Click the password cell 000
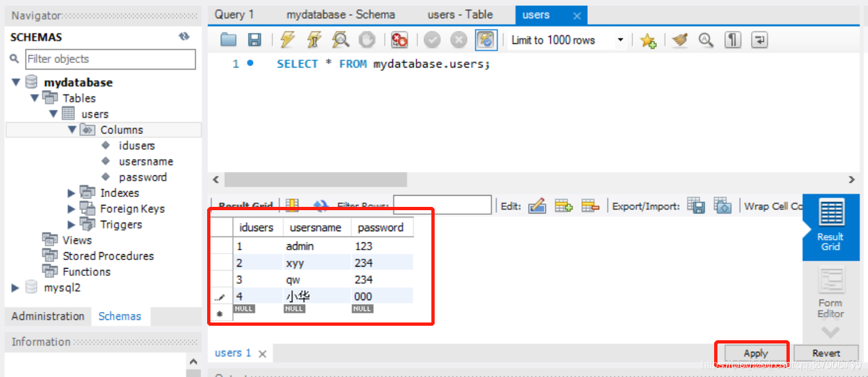 pos(381,296)
